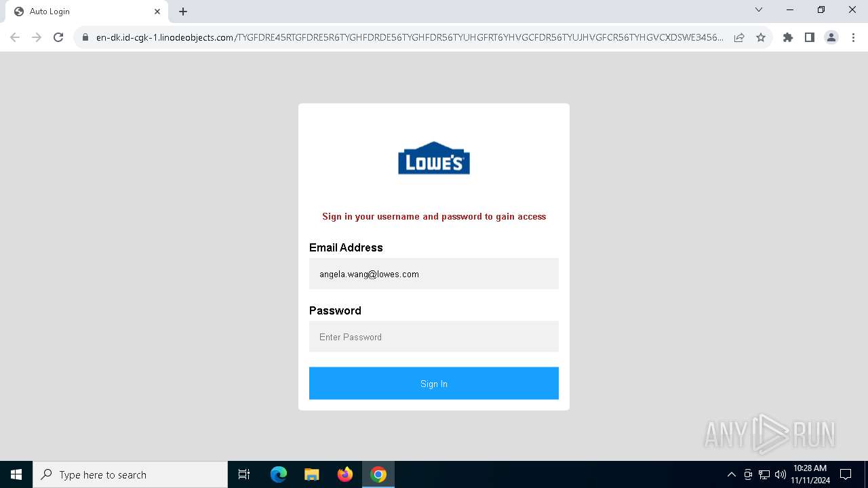Viewport: 868px width, 488px height.
Task: Close the Auto Login tab
Action: (157, 12)
